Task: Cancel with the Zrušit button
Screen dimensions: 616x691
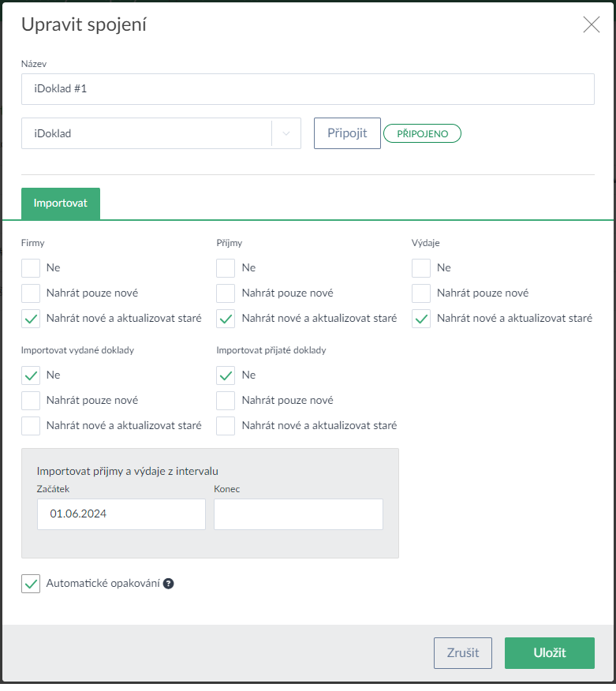Action: click(x=462, y=653)
